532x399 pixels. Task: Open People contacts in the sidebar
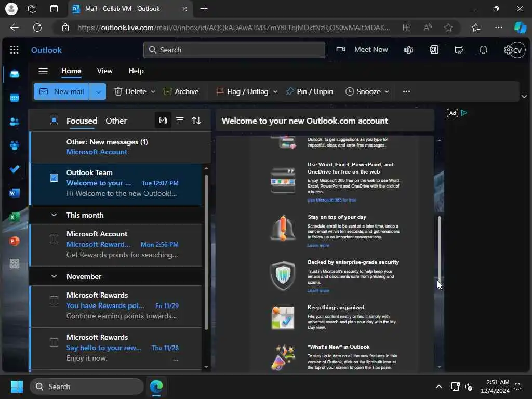click(14, 122)
